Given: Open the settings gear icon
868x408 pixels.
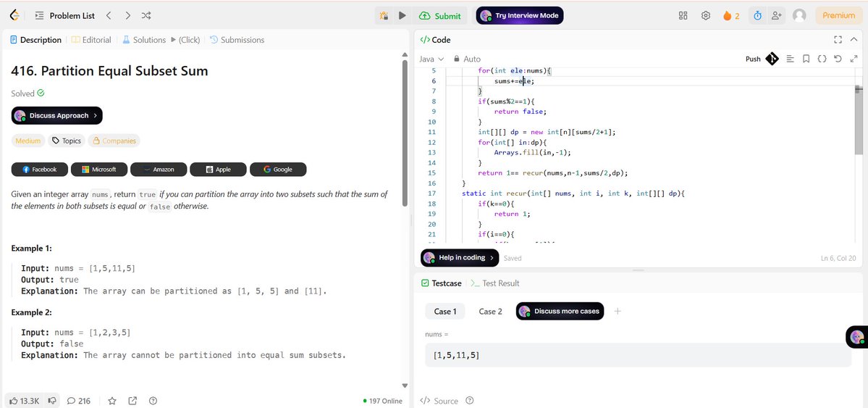Looking at the screenshot, I should tap(706, 15).
